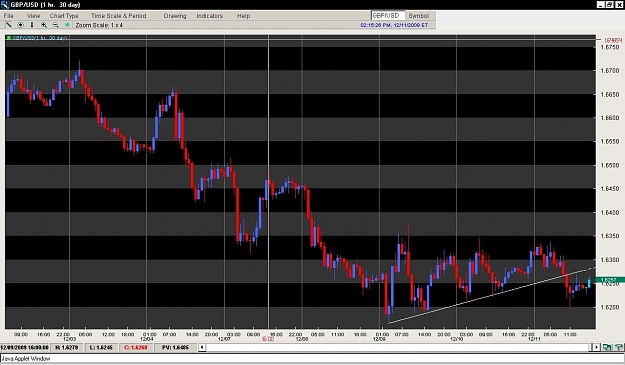Screen dimensions: 625x365
Task: Open the Chart Type menu
Action: point(64,16)
